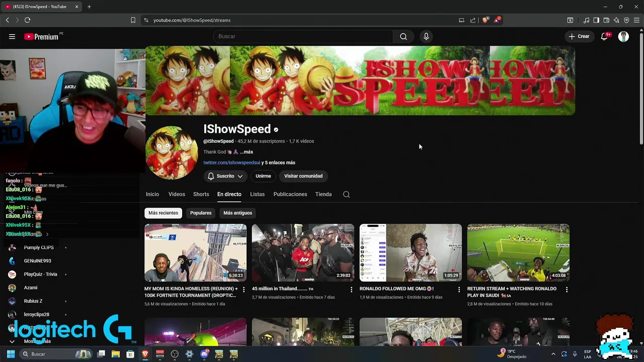Screen dimensions: 644x362
Task: Open Brave Leo AI assistant
Action: pyautogui.click(x=616, y=20)
